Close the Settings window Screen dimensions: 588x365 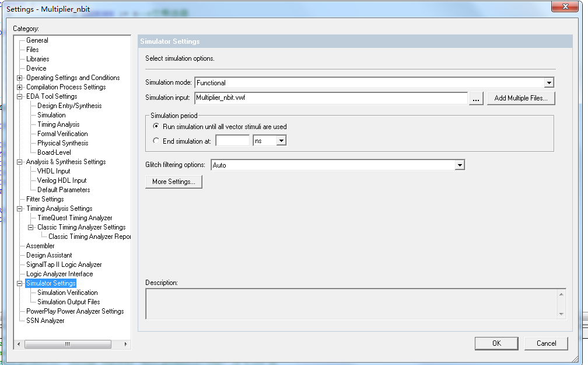565,6
